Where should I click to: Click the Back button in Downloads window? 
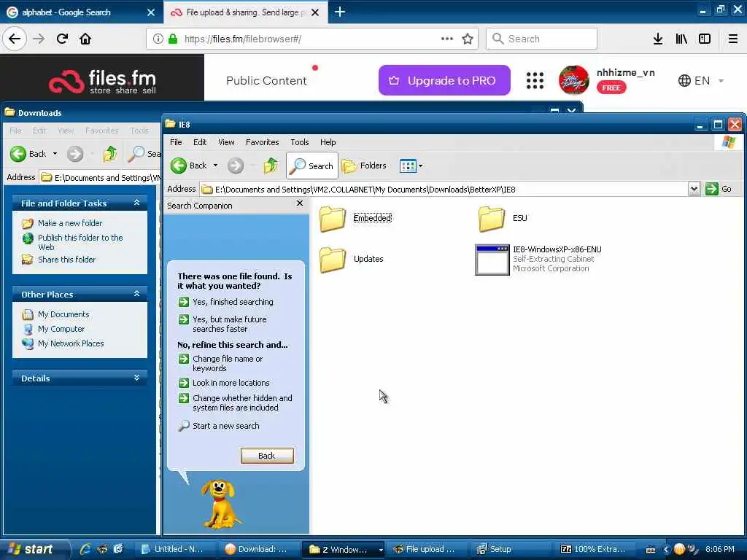[x=28, y=154]
